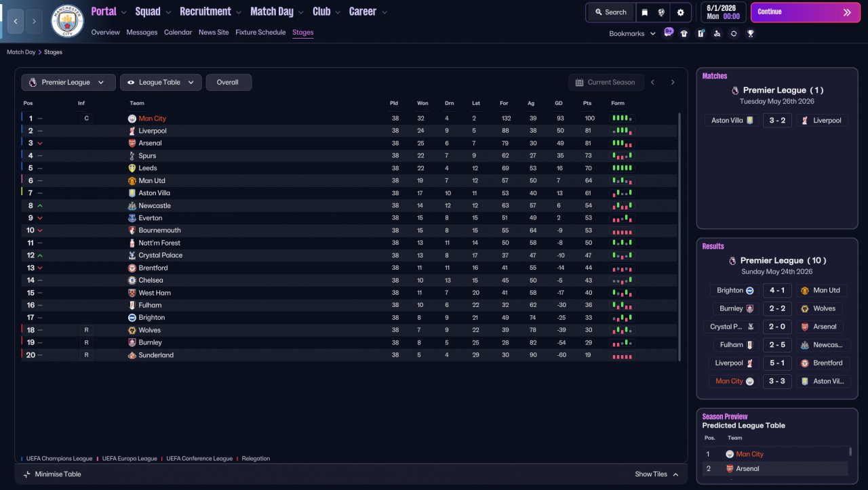The height and width of the screenshot is (490, 868).
Task: Click the league table vertical scrollbar
Action: [x=679, y=237]
